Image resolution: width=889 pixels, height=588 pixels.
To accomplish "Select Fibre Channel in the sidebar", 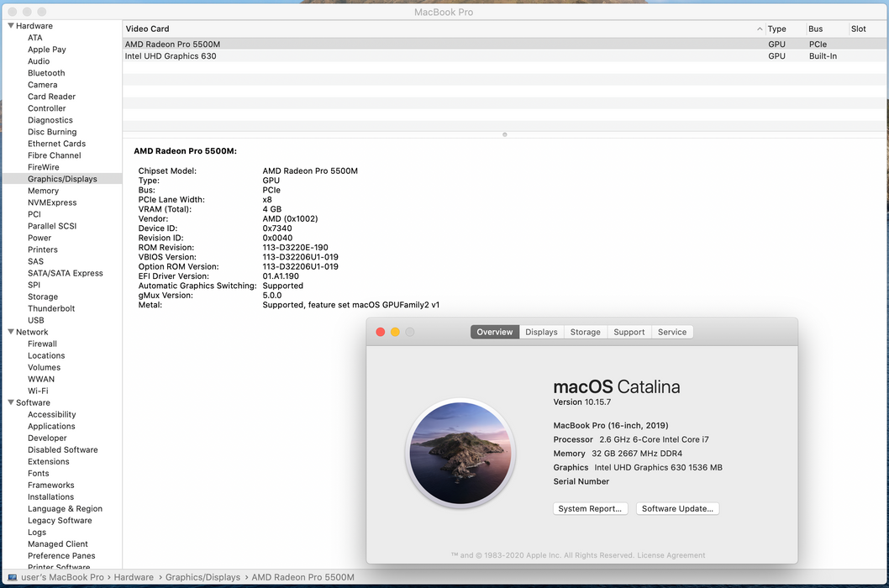I will pos(55,155).
